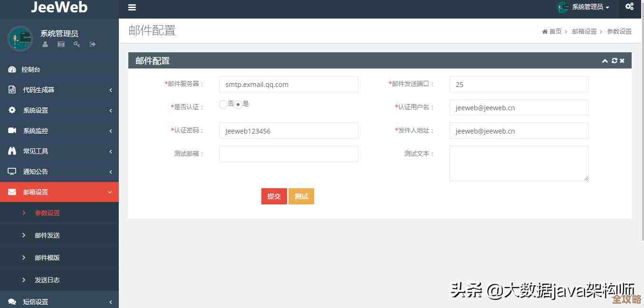Image resolution: width=644 pixels, height=308 pixels.
Task: Click the code generator icon next to 代码生成器
Action: (x=11, y=90)
